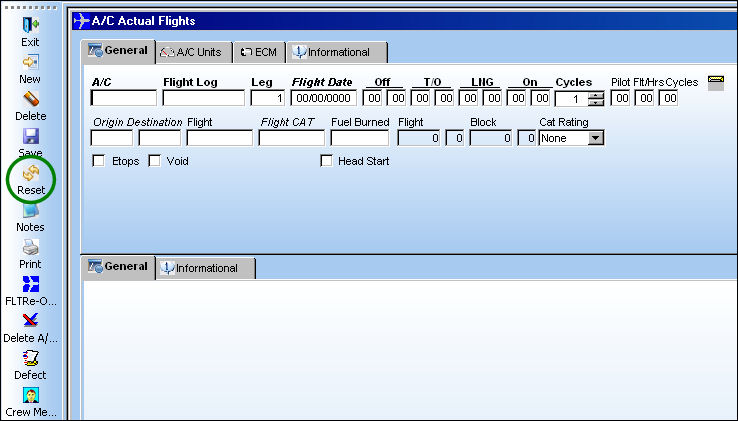Image resolution: width=738 pixels, height=421 pixels.
Task: Decrease Cycles with spinner down arrow
Action: [596, 102]
